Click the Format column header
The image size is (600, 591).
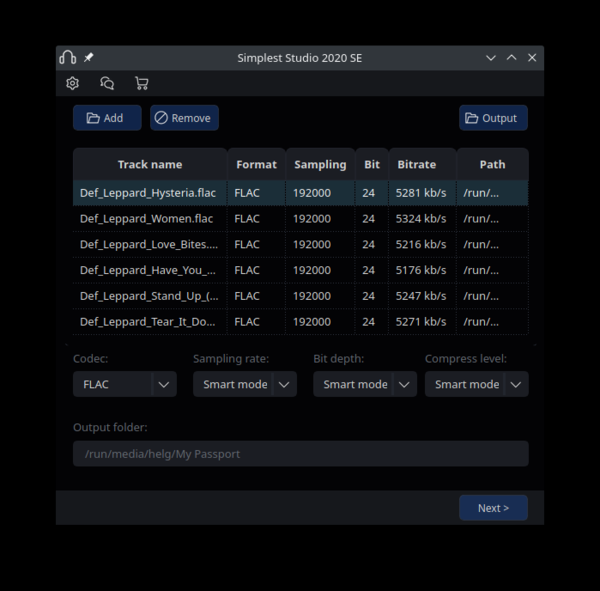point(256,164)
